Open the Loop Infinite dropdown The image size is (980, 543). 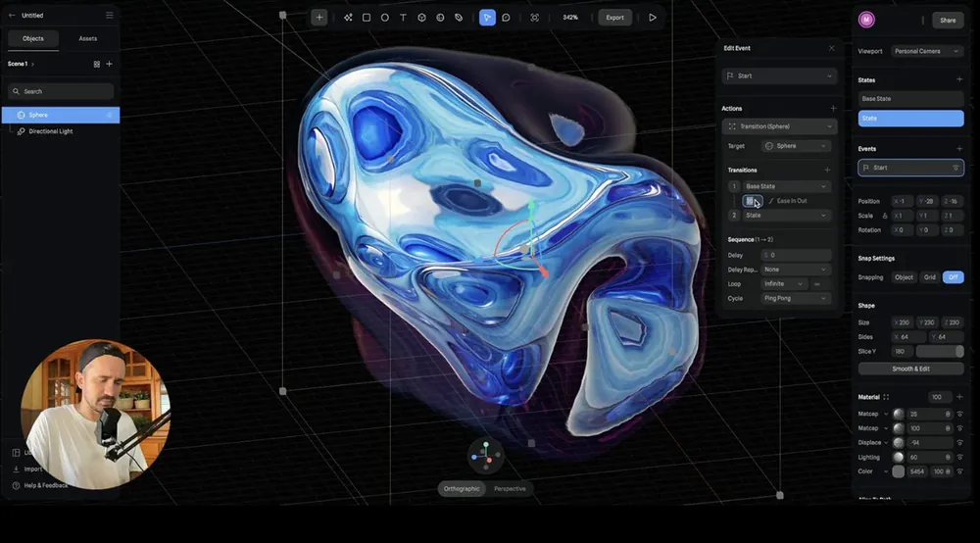click(x=784, y=283)
